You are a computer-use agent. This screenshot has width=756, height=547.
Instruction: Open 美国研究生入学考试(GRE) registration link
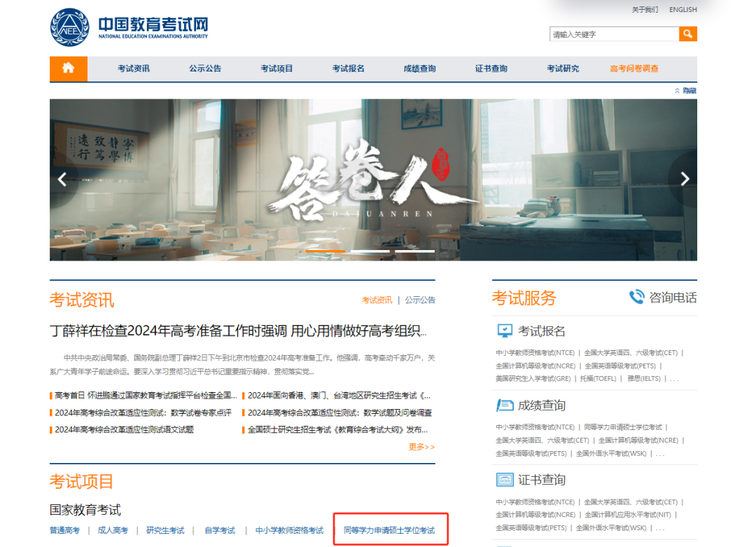tap(533, 379)
